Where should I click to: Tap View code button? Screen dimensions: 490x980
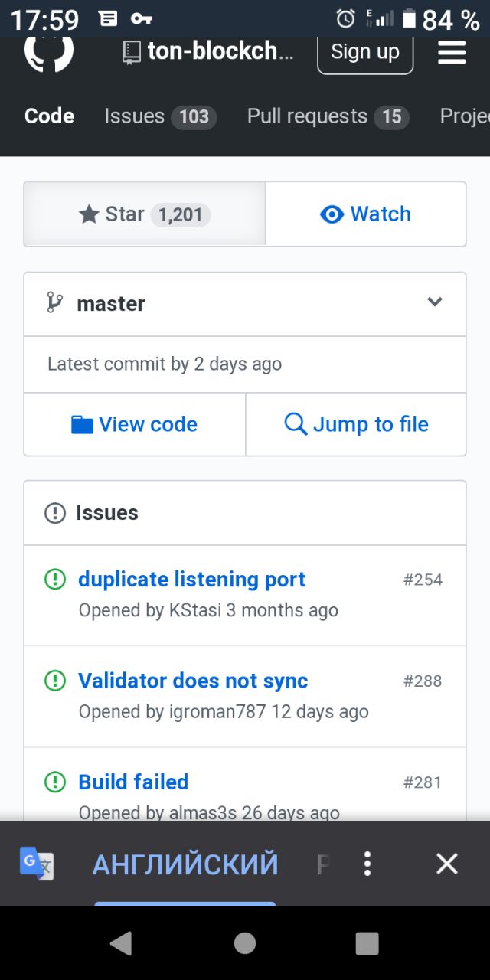coord(135,424)
